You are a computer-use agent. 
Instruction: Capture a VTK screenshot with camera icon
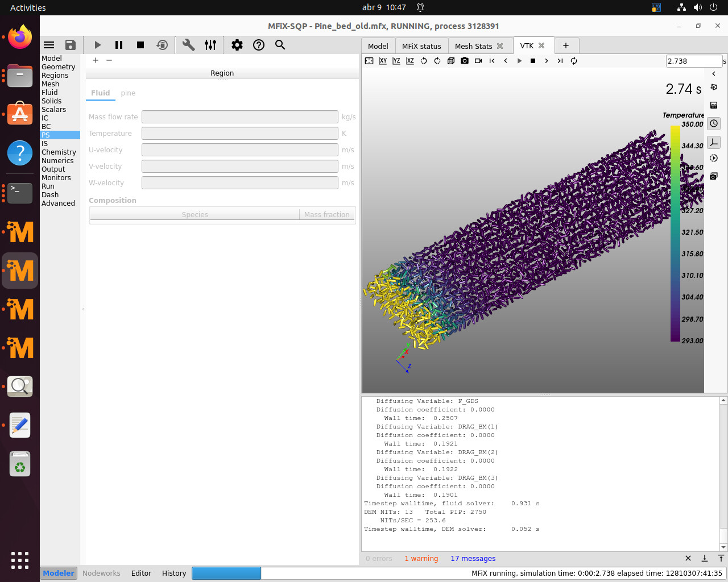click(x=465, y=61)
